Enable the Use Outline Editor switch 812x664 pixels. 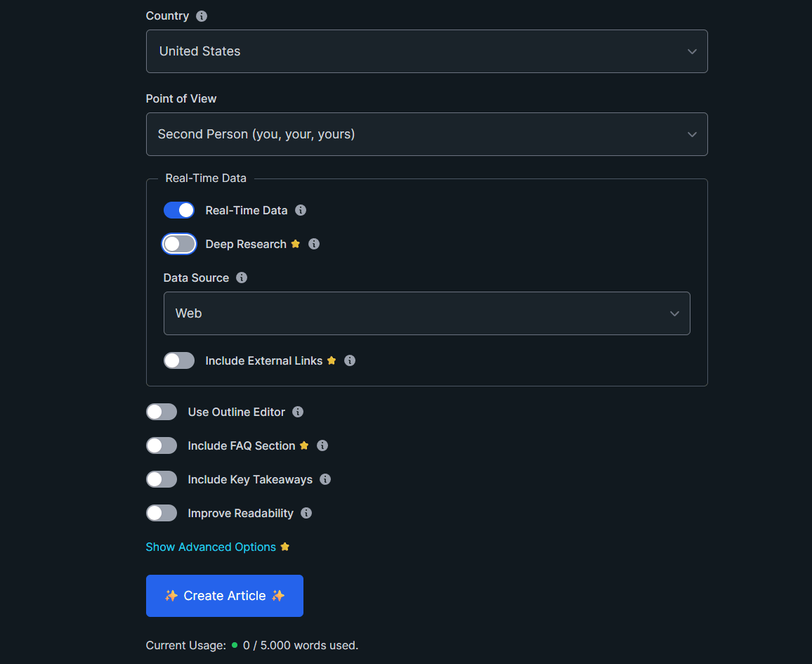coord(162,412)
